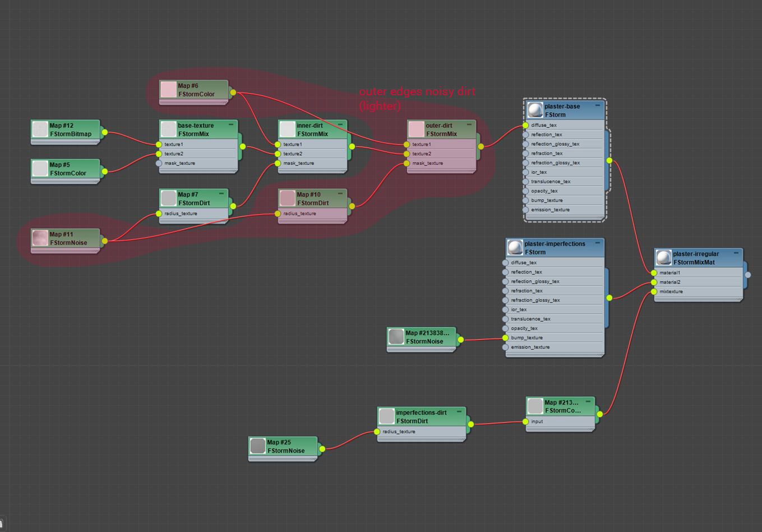Click the input slot on Map #213 node
The width and height of the screenshot is (762, 532).
pos(560,422)
